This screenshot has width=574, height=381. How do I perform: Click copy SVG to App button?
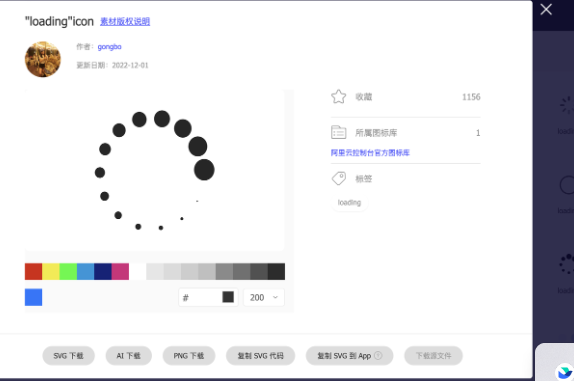point(349,356)
